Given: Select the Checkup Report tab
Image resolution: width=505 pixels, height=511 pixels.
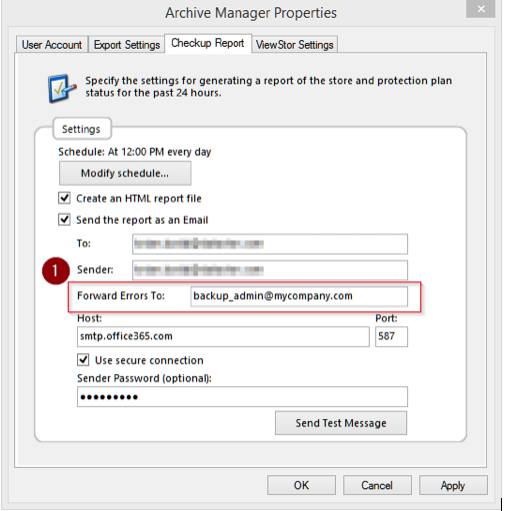Looking at the screenshot, I should 208,43.
